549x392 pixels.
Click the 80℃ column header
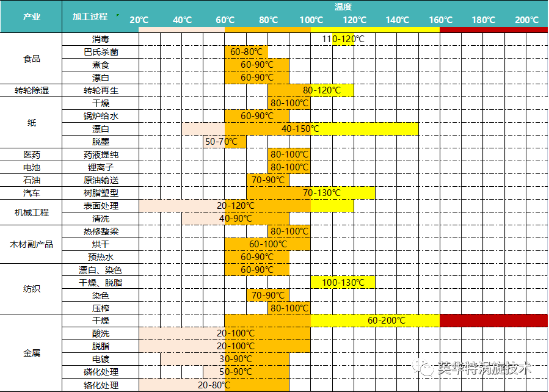[268, 20]
